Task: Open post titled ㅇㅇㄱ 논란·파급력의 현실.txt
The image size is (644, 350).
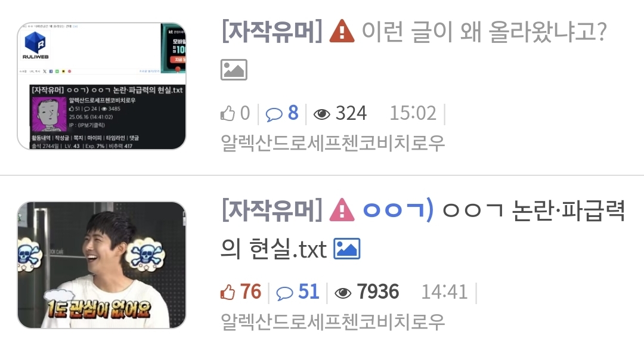Action: coord(423,229)
